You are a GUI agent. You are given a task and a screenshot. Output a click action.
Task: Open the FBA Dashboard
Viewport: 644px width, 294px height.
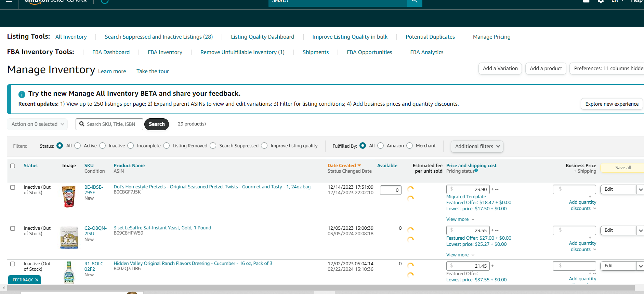(111, 52)
